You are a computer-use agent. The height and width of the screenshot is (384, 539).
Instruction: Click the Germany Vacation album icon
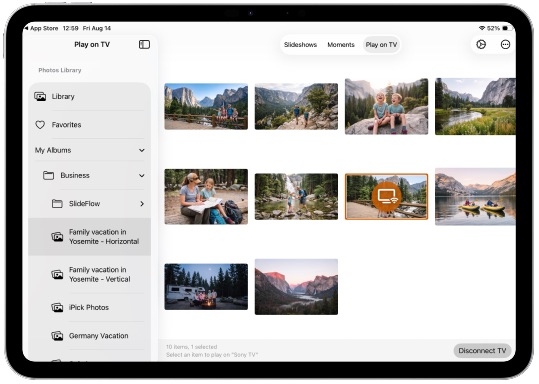pyautogui.click(x=57, y=336)
